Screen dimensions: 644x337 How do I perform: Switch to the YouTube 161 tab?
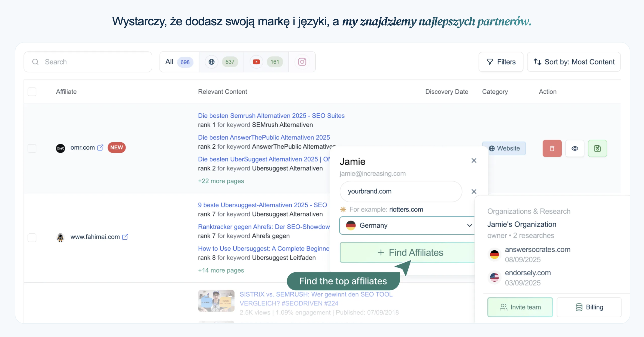pyautogui.click(x=266, y=62)
